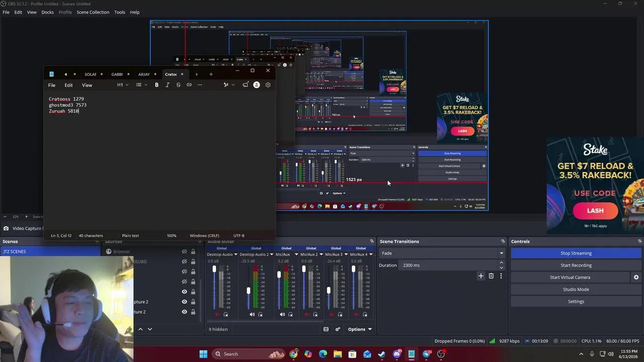Toggle lock on the SUBS! source
Screen dimensions: 644x362
[x=193, y=261]
